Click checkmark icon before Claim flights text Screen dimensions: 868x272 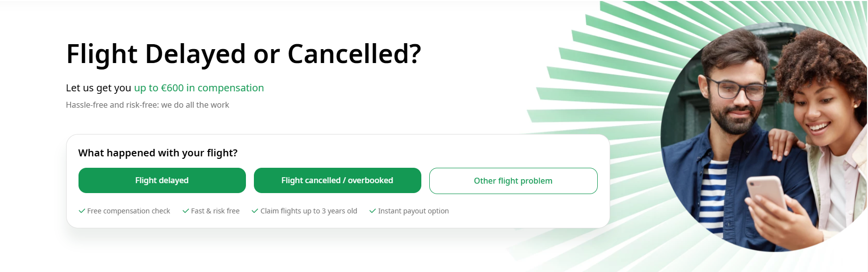(255, 211)
